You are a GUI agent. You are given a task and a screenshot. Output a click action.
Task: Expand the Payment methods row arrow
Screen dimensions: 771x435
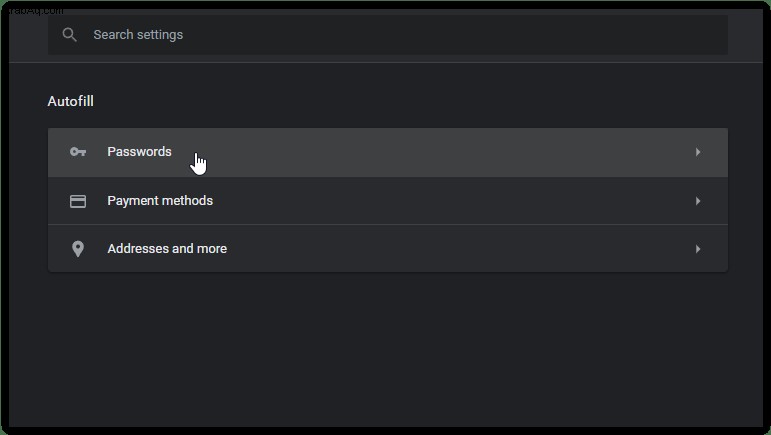coord(698,201)
